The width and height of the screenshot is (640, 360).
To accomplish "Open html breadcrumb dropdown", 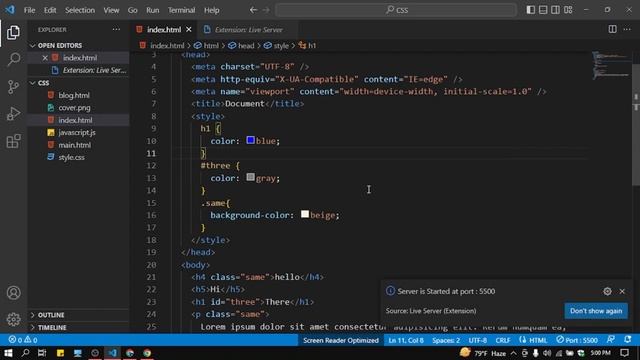I will pyautogui.click(x=207, y=46).
